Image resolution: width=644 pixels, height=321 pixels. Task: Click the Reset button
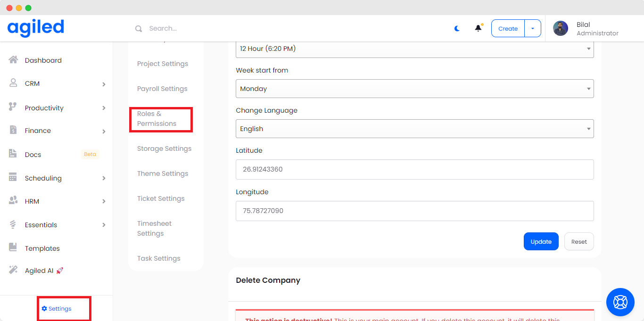click(579, 241)
